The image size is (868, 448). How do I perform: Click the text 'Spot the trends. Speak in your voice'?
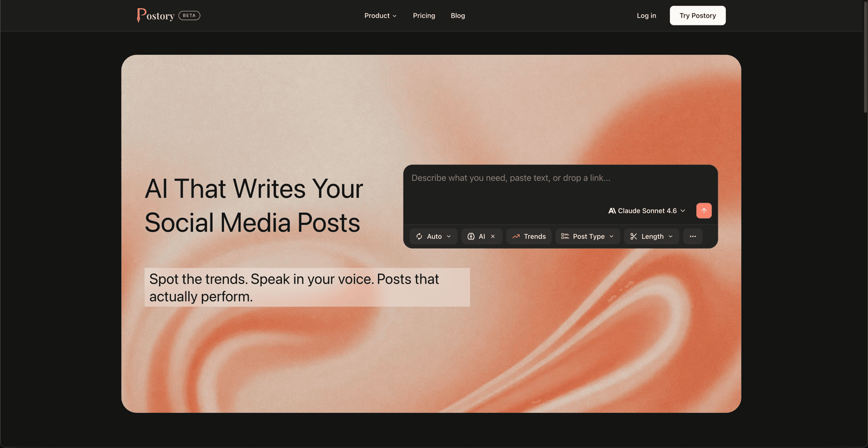click(x=261, y=279)
